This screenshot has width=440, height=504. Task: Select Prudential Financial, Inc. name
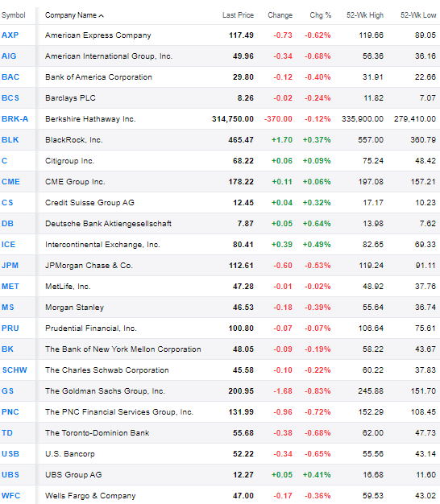(91, 328)
